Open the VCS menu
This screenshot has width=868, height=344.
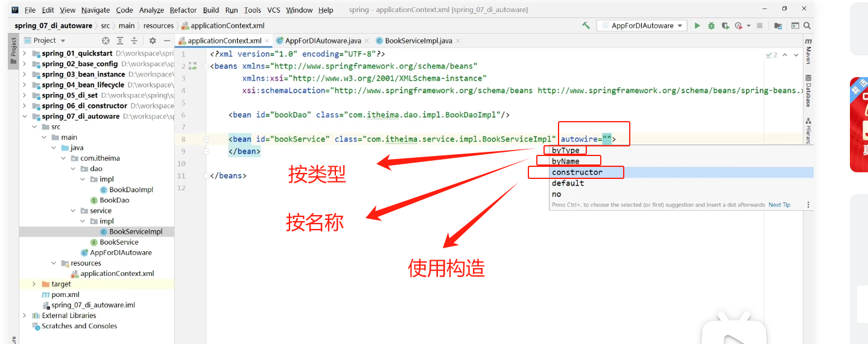click(x=274, y=10)
